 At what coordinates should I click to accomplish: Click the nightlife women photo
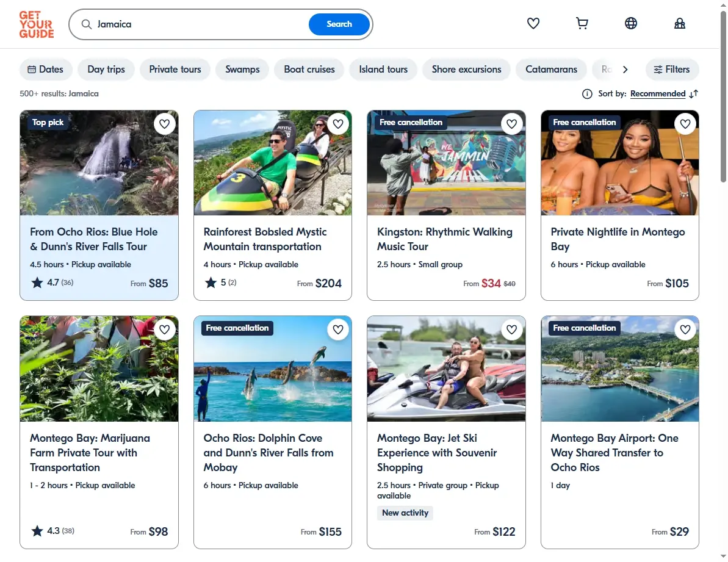pyautogui.click(x=620, y=163)
